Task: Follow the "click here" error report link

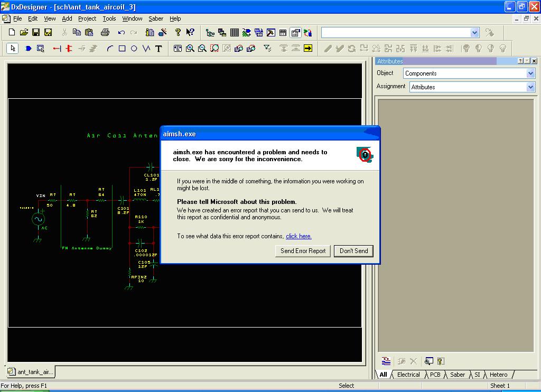Action: pyautogui.click(x=299, y=236)
